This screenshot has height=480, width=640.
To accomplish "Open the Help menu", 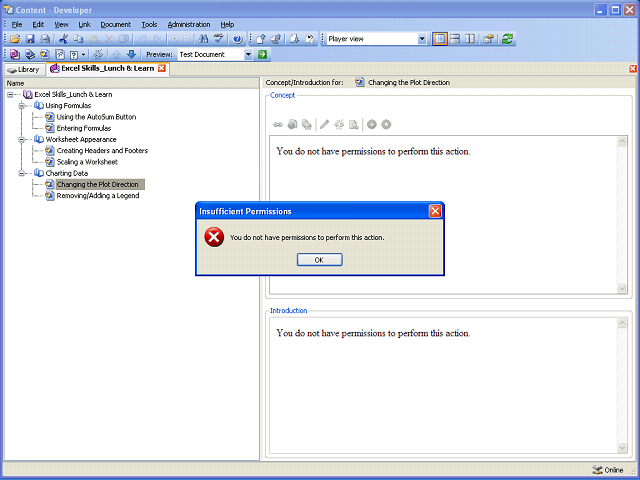I will [227, 24].
